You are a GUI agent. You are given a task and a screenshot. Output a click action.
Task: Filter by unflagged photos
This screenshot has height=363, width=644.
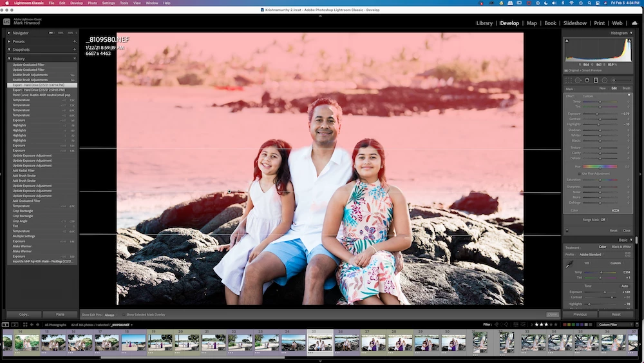point(502,324)
